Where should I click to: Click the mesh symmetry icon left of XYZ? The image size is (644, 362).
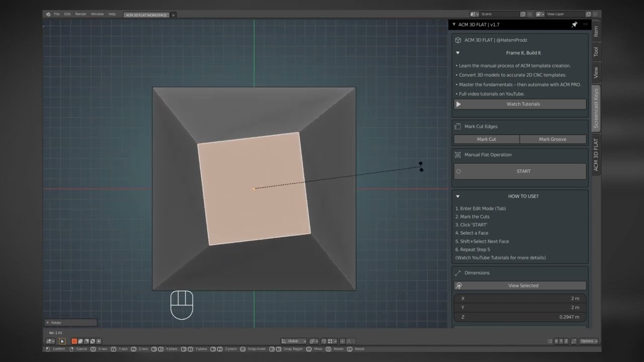[x=550, y=341]
